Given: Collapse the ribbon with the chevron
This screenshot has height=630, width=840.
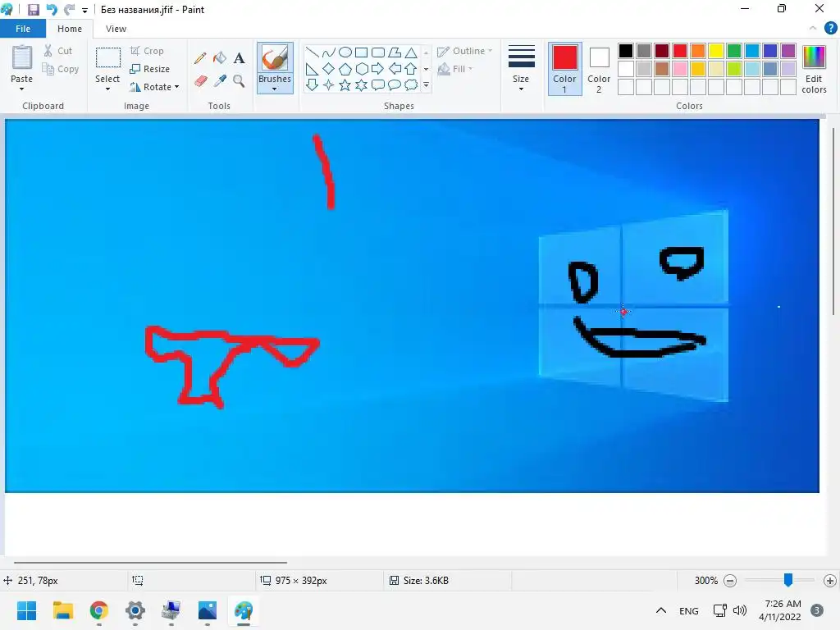Looking at the screenshot, I should click(x=813, y=29).
